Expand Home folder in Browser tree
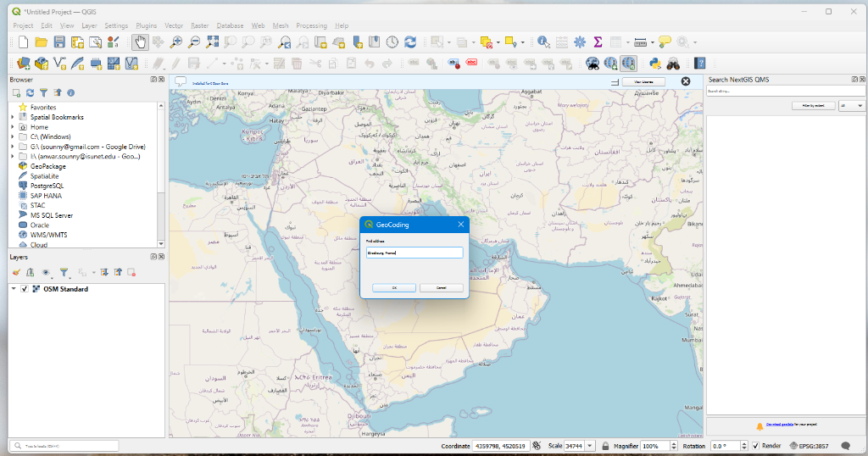The width and height of the screenshot is (868, 456). click(x=12, y=127)
